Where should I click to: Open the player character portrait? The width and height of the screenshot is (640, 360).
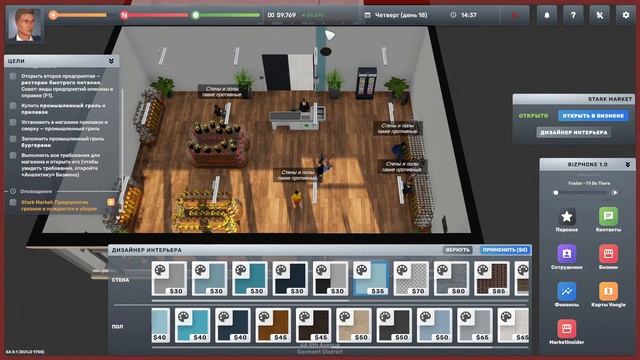point(24,24)
